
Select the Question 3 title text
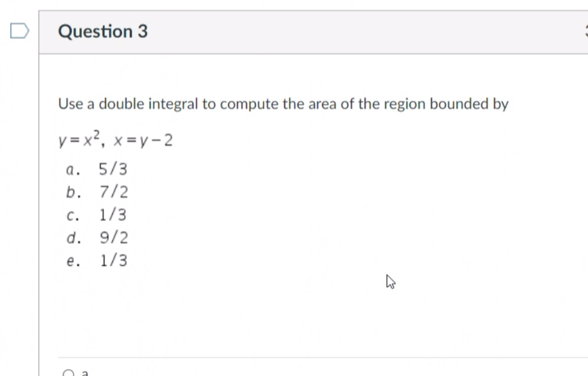tap(102, 31)
